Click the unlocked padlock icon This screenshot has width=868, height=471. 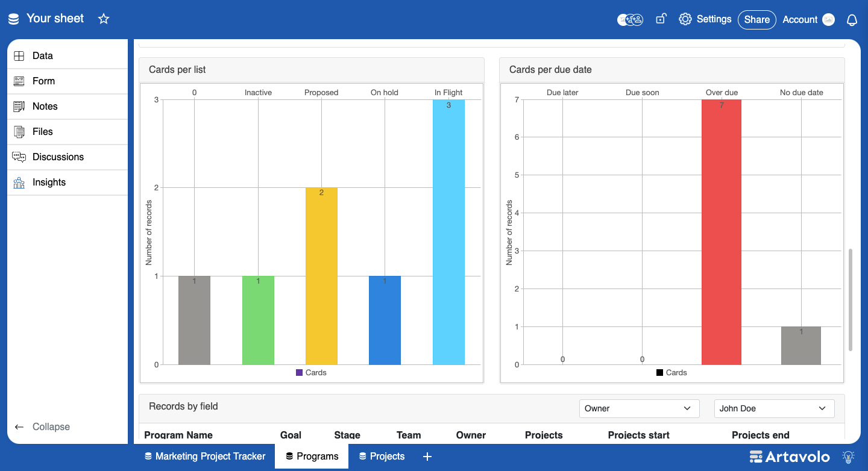pyautogui.click(x=661, y=19)
